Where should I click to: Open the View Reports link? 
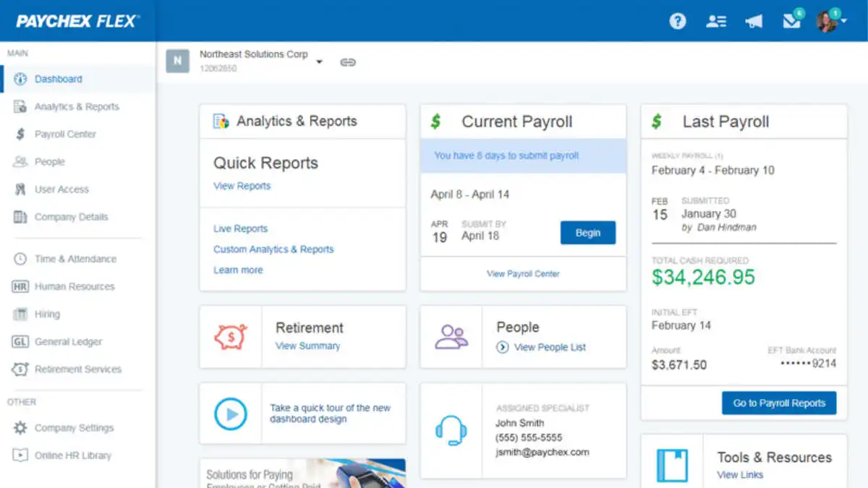point(242,186)
